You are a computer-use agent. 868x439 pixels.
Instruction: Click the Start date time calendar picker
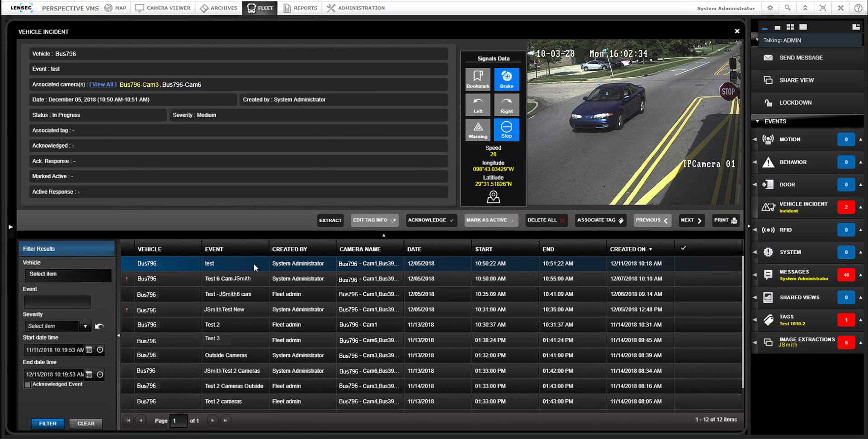[89, 350]
